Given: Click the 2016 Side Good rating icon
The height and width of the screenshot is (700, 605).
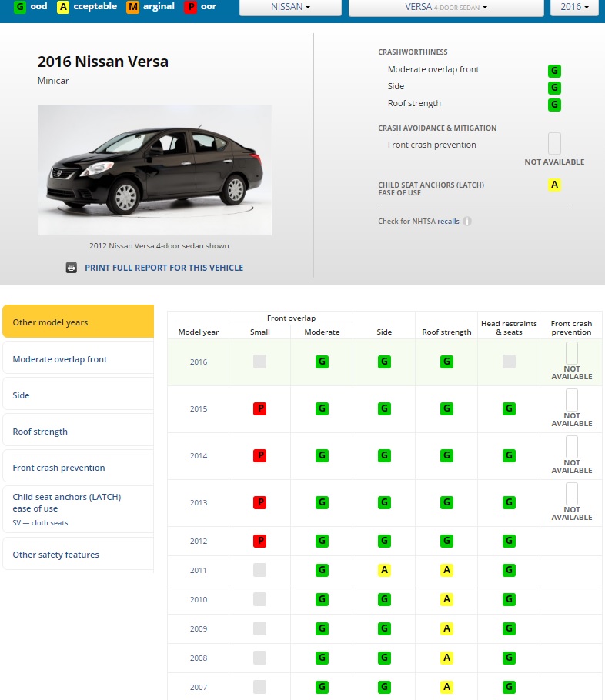Looking at the screenshot, I should (384, 362).
